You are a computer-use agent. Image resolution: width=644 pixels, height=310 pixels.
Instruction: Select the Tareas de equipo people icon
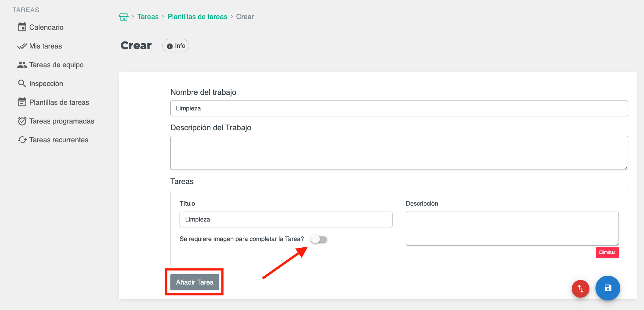tap(22, 65)
